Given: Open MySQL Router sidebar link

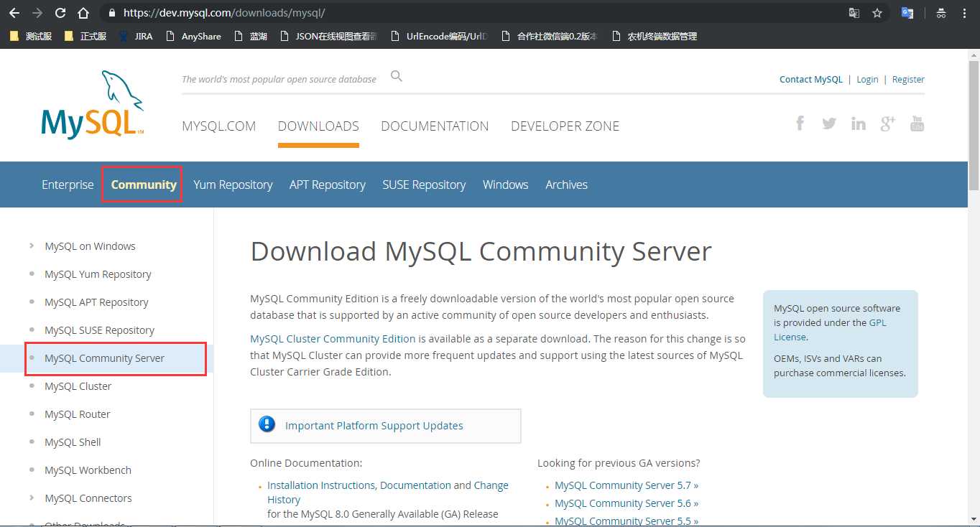Looking at the screenshot, I should click(77, 414).
